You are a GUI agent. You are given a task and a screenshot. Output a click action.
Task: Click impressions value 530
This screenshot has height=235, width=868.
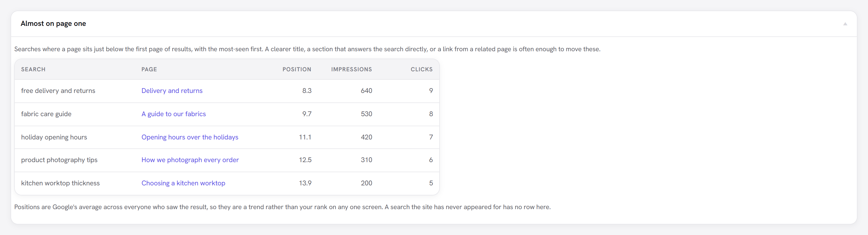pyautogui.click(x=366, y=114)
